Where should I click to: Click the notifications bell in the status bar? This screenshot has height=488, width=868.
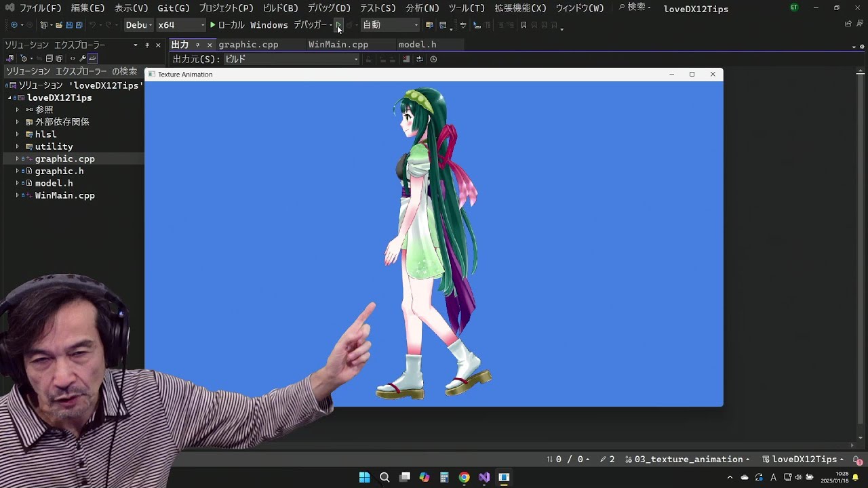pos(858,460)
